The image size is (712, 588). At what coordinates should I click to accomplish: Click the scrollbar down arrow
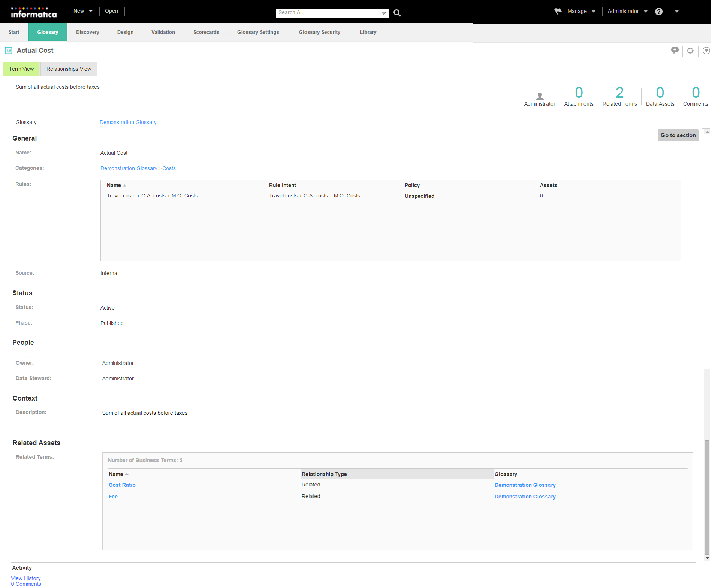click(x=707, y=558)
